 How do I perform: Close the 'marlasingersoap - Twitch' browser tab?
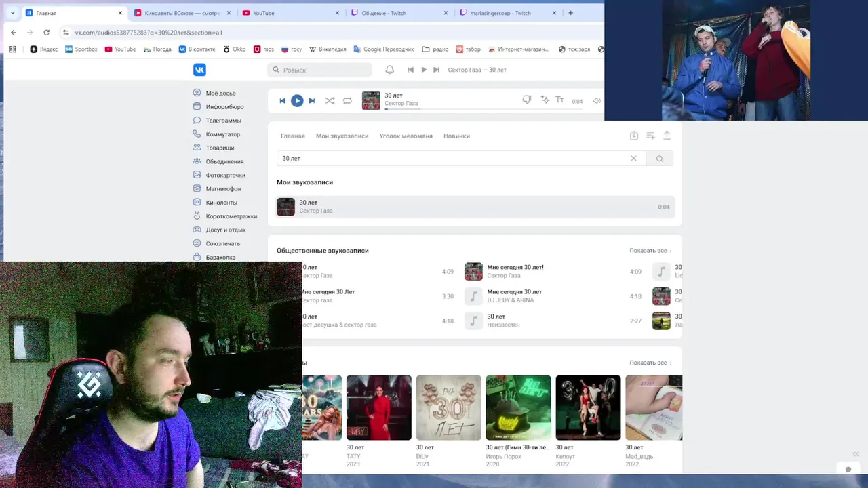point(555,13)
